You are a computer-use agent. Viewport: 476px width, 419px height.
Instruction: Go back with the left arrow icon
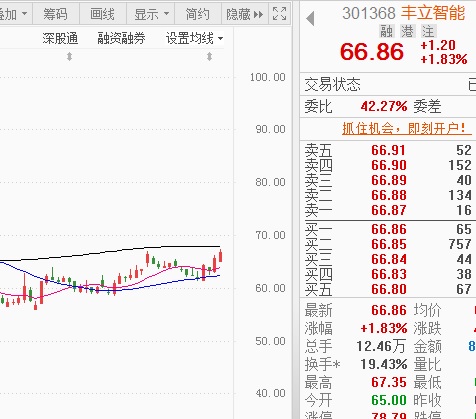coord(310,18)
